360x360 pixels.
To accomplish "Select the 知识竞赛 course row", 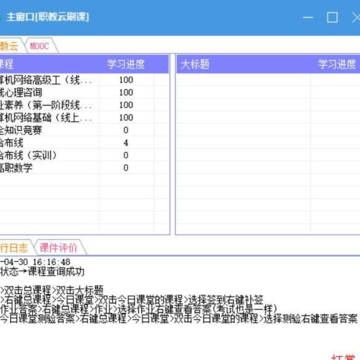I will 84,130.
